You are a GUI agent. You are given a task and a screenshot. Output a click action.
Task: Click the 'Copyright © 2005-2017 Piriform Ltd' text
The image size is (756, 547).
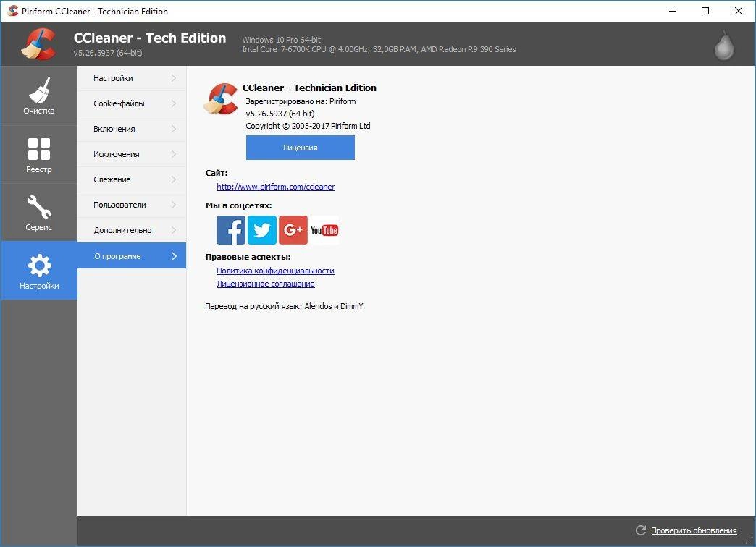pyautogui.click(x=308, y=126)
